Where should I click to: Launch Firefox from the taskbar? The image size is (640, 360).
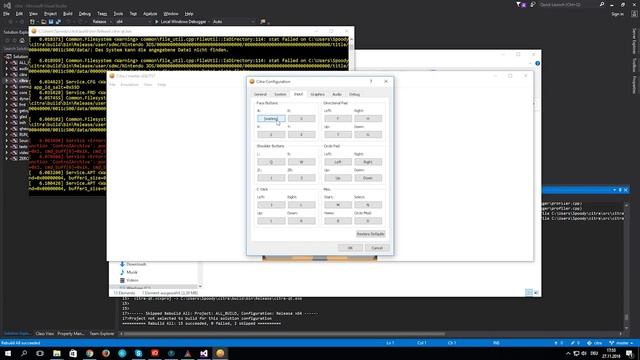[x=106, y=353]
